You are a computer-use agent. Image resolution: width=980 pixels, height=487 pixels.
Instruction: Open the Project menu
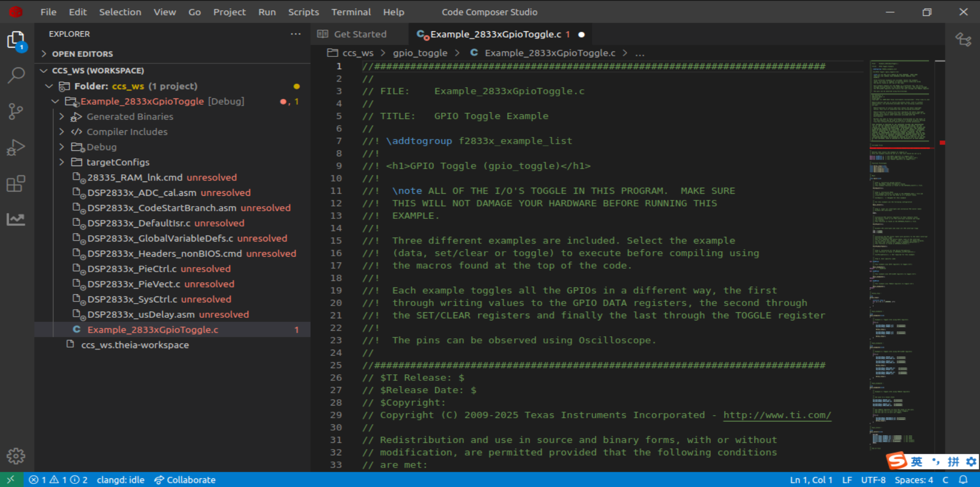pos(229,12)
